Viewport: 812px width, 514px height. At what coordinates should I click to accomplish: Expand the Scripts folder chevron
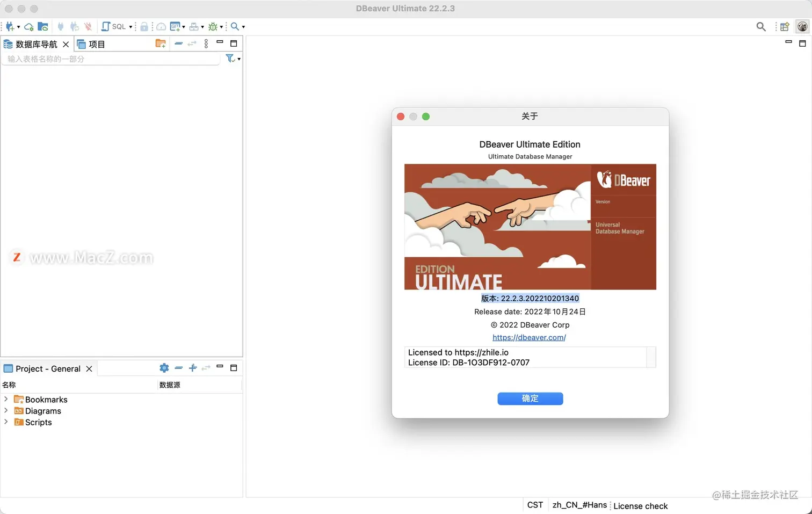6,422
